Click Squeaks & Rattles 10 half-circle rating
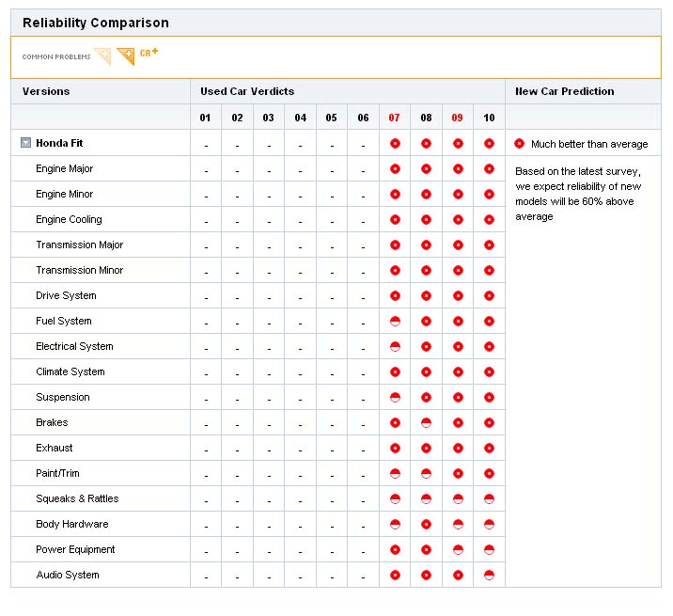Image resolution: width=673 pixels, height=616 pixels. (489, 498)
